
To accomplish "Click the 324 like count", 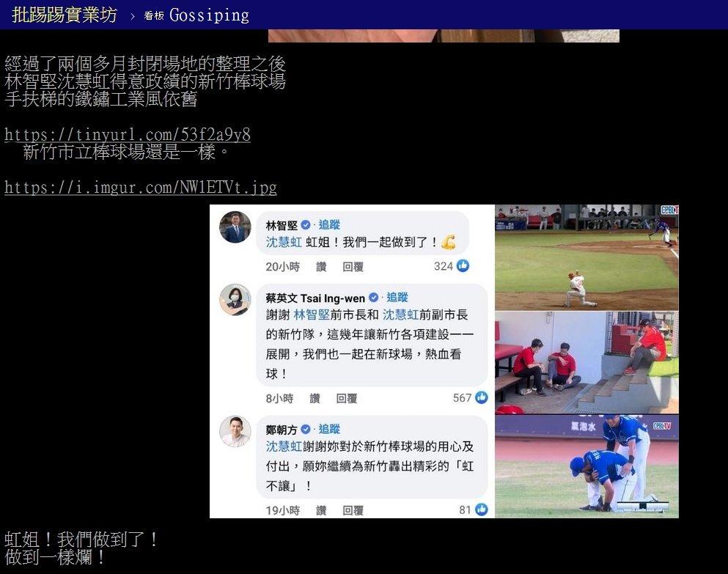I will tap(444, 266).
